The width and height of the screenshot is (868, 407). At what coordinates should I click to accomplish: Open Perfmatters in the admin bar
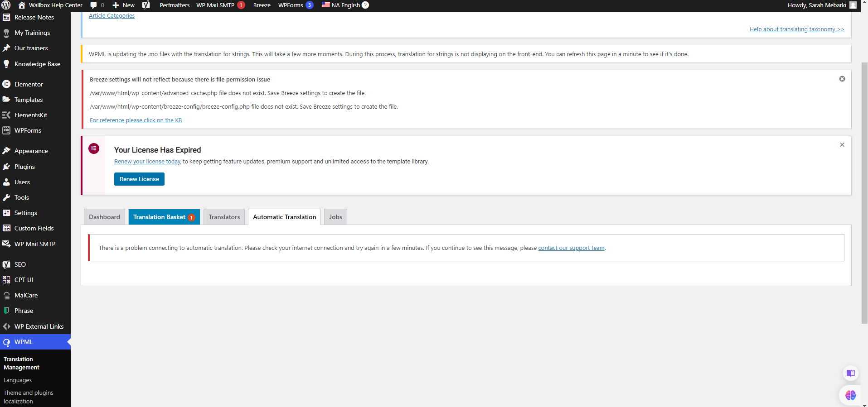tap(175, 5)
